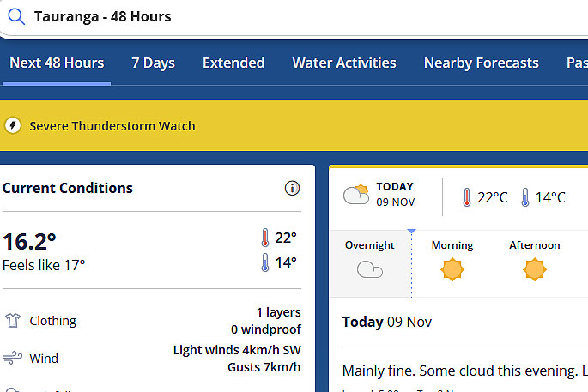Open the Extended forecast tab

(233, 63)
